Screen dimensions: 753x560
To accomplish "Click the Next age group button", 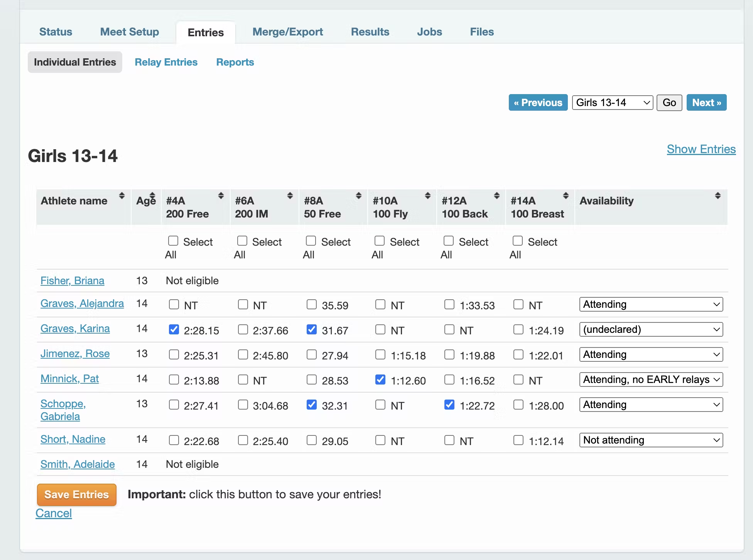I will tap(707, 103).
